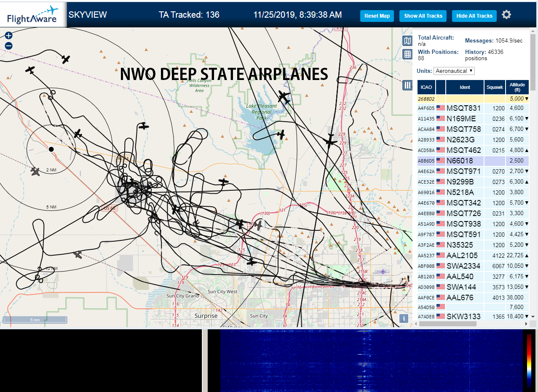Click the horizontal scrollbar left arrow

[416, 324]
